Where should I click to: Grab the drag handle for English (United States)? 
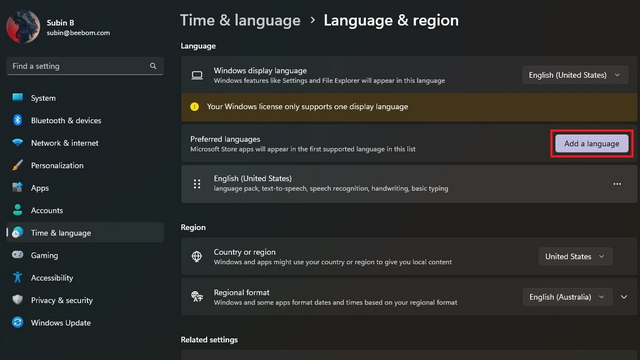click(x=197, y=184)
